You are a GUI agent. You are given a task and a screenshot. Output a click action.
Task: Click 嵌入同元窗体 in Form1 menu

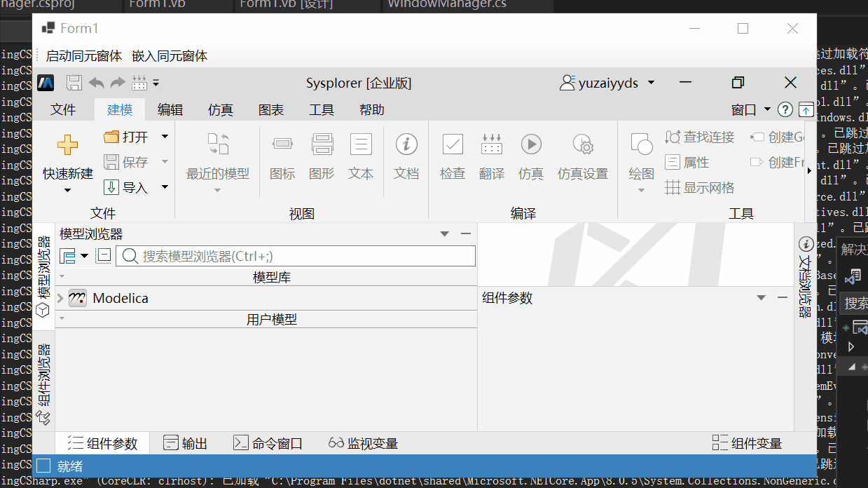coord(170,56)
